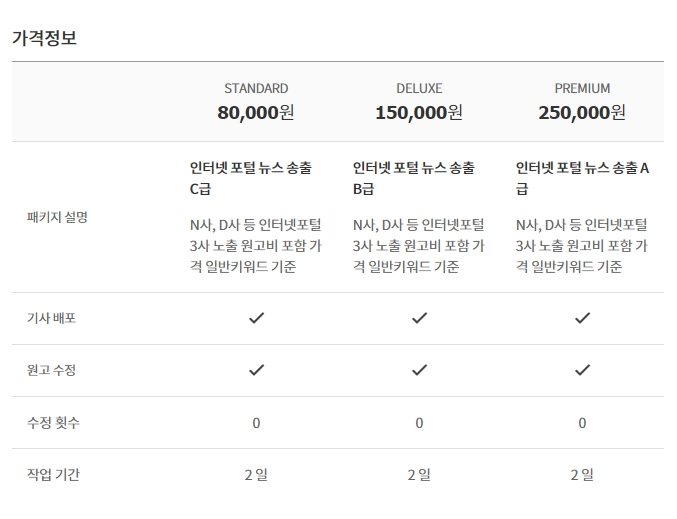This screenshot has height=519, width=677.
Task: Select the DELUXE package header
Action: [x=419, y=89]
